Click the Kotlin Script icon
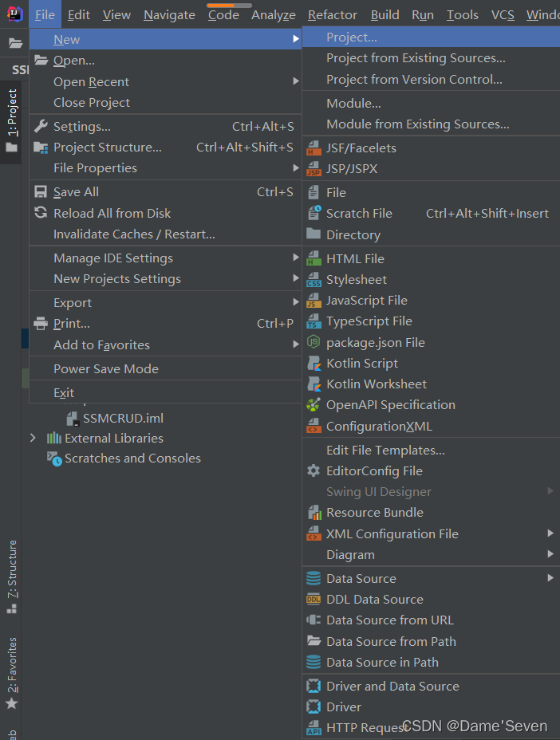The width and height of the screenshot is (560, 740). pos(314,363)
